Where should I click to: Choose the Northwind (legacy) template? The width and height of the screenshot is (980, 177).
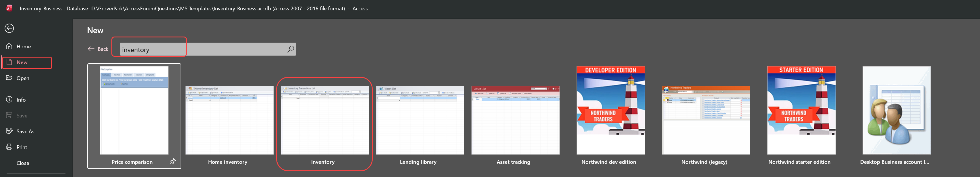pyautogui.click(x=706, y=120)
